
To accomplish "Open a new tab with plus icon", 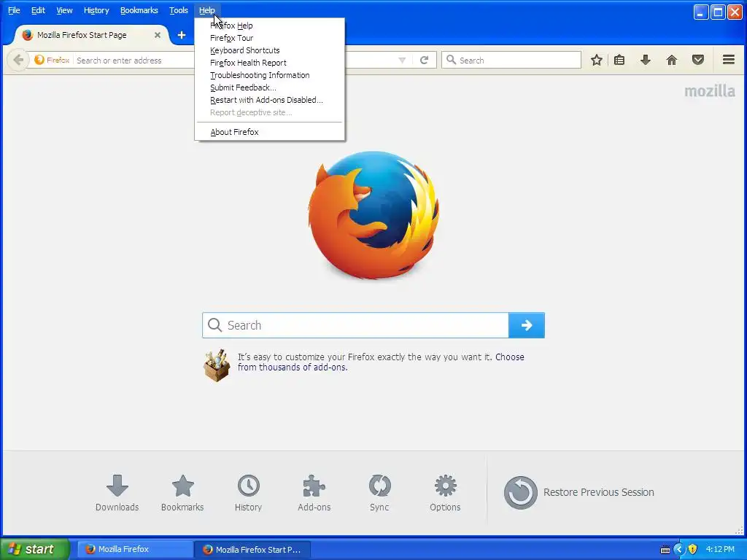I will (182, 35).
